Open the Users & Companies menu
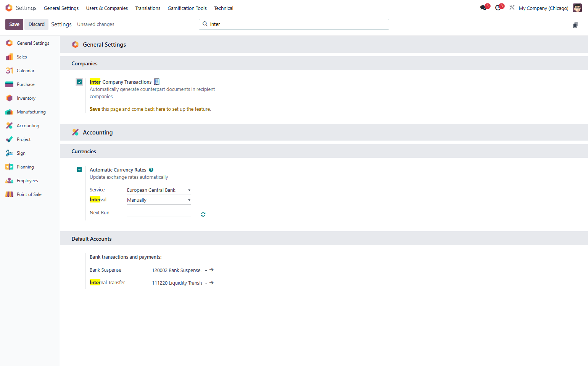The image size is (588, 366). [x=107, y=8]
